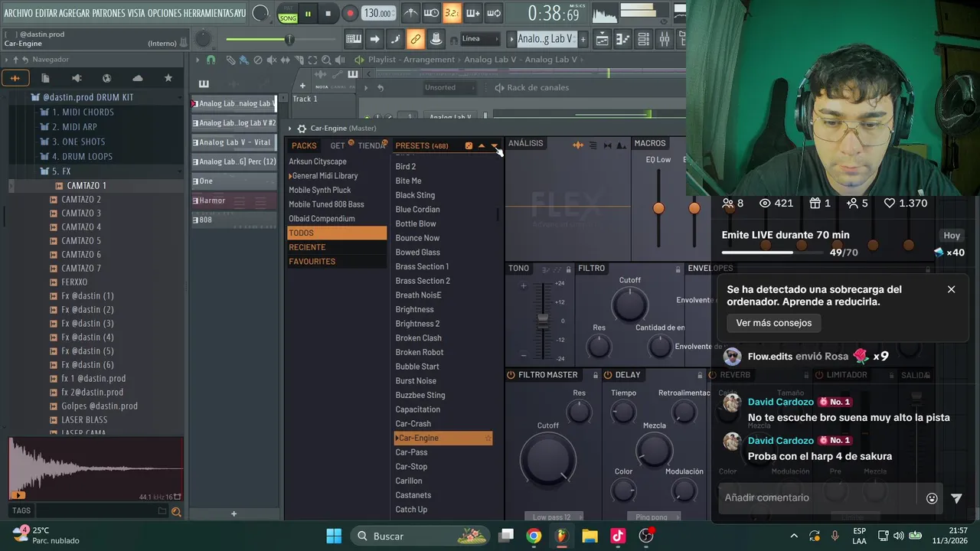Click the tempo 130.000 field
This screenshot has width=980, height=551.
click(x=379, y=13)
